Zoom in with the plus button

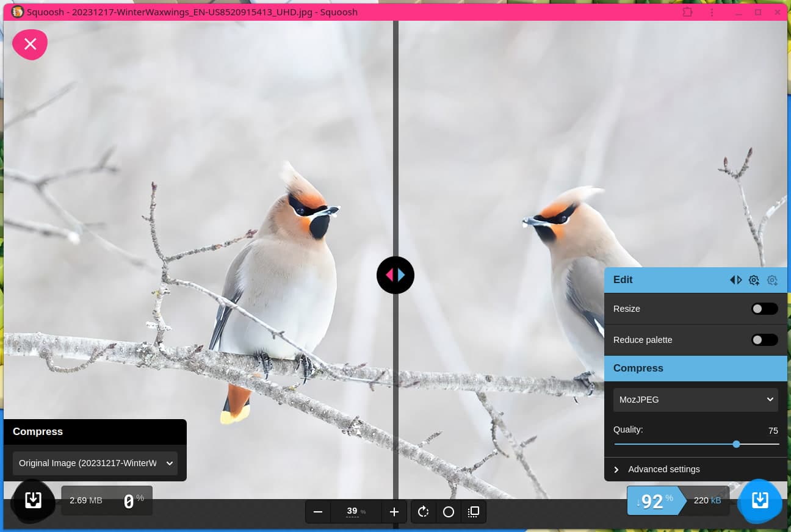coord(394,512)
